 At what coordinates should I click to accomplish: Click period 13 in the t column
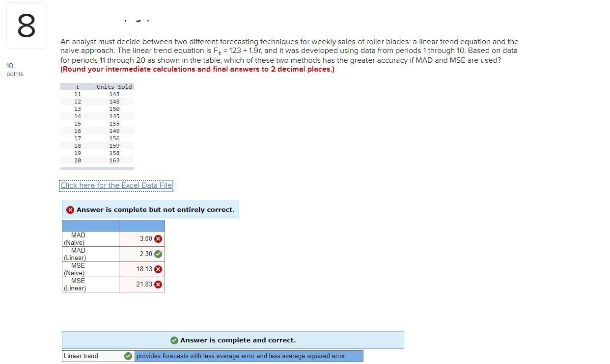pos(78,109)
